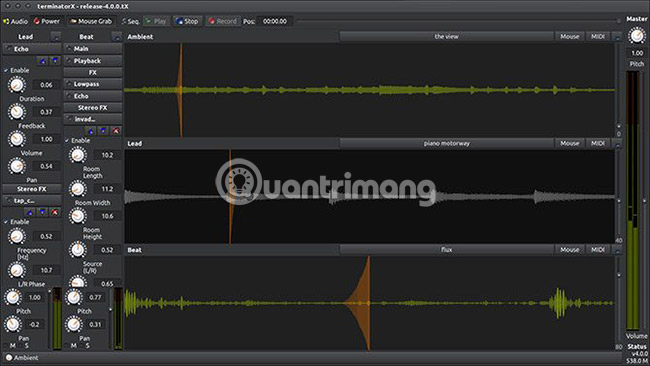This screenshot has width=650, height=366.
Task: Click the sequencer Stop button
Action: (187, 21)
